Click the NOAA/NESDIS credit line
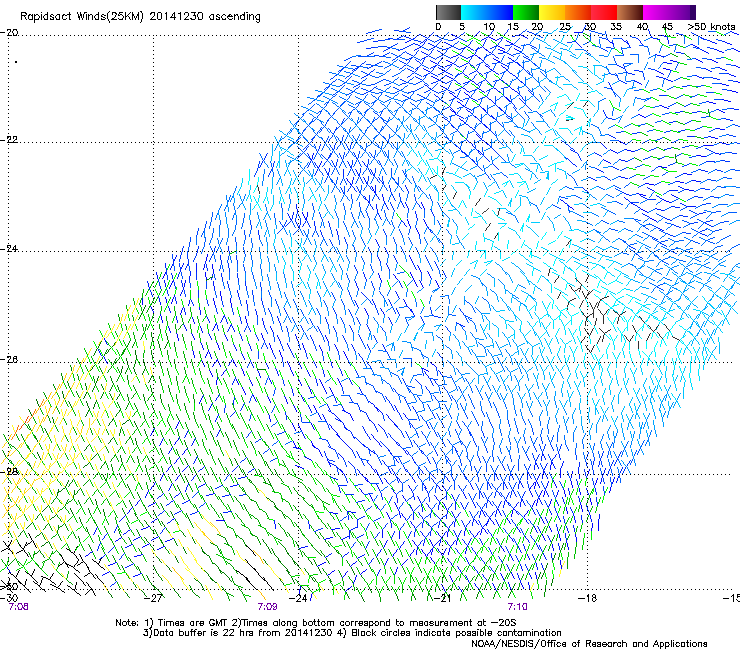Image resolution: width=740 pixels, height=650 pixels. [x=589, y=644]
